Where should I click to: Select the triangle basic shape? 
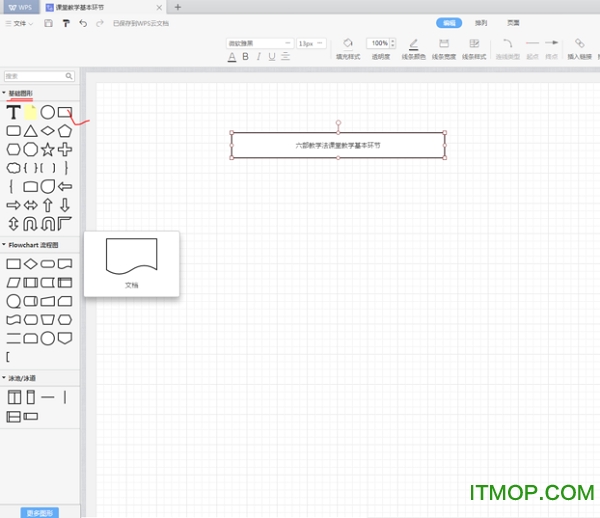tap(31, 131)
